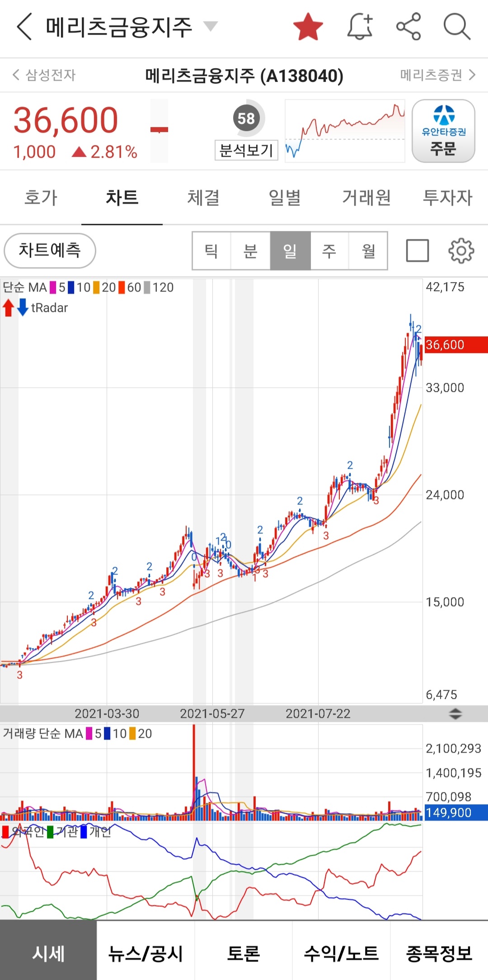Open chart settings gear icon
488x980 pixels.
pos(461,250)
